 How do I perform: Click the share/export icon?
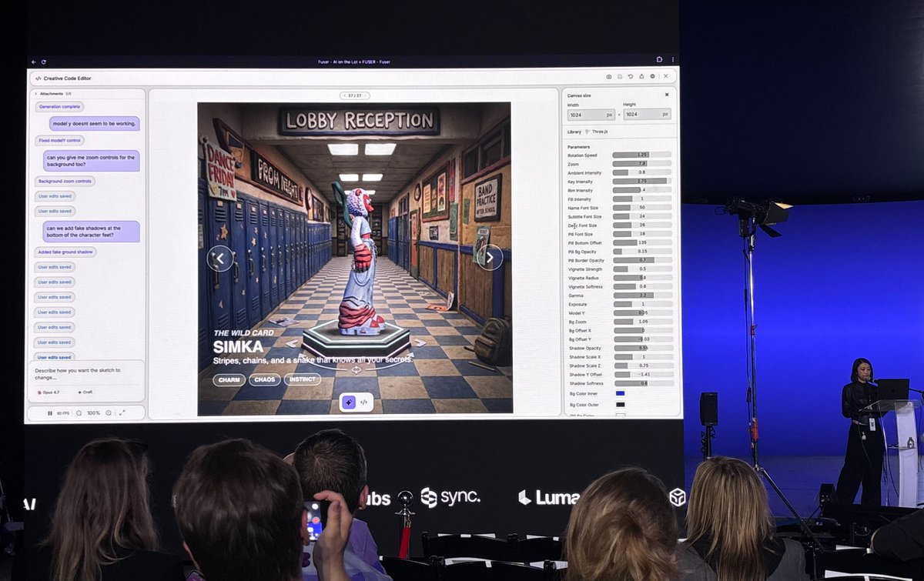(641, 76)
